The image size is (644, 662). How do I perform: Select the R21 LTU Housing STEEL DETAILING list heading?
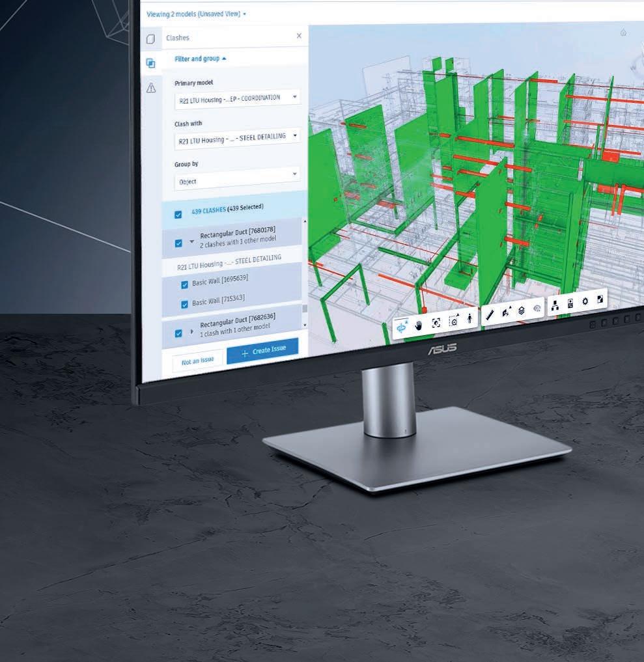pyautogui.click(x=229, y=262)
